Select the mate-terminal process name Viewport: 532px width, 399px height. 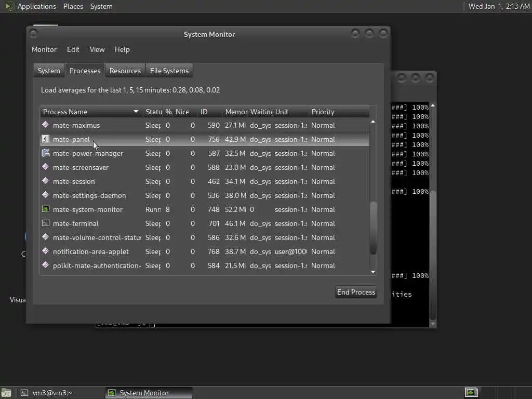point(76,223)
